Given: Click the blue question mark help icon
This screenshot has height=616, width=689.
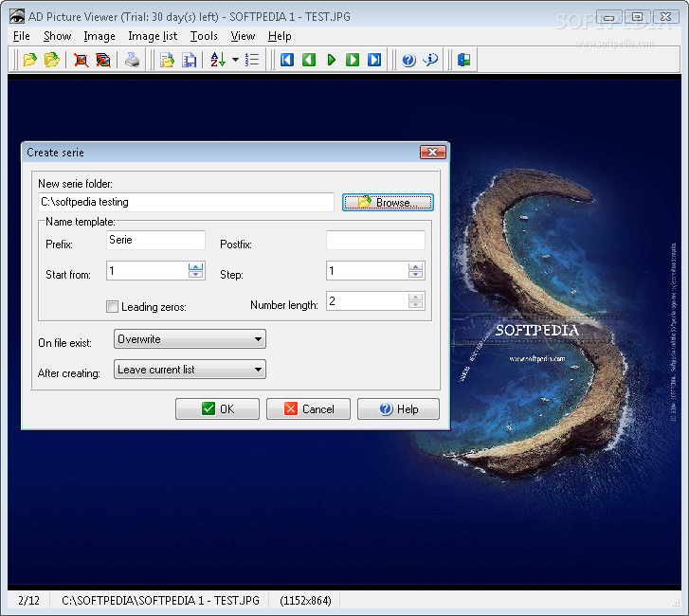Looking at the screenshot, I should [408, 60].
